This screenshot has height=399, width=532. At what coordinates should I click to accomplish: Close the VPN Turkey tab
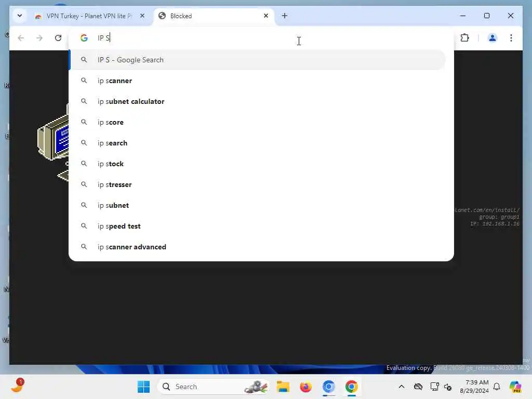click(x=142, y=16)
